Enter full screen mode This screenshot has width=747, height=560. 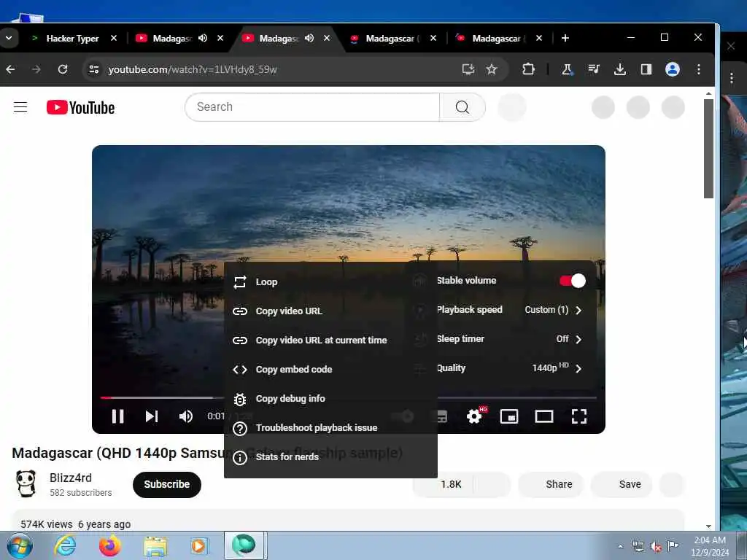(578, 416)
